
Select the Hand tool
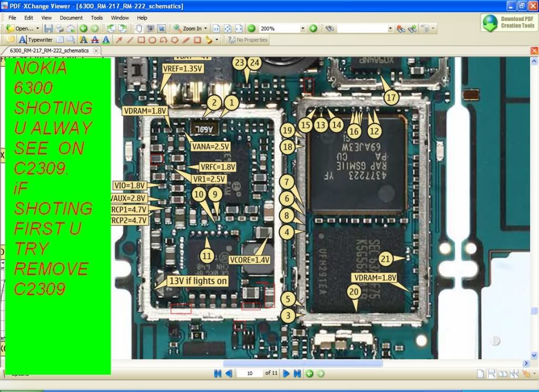click(x=139, y=28)
